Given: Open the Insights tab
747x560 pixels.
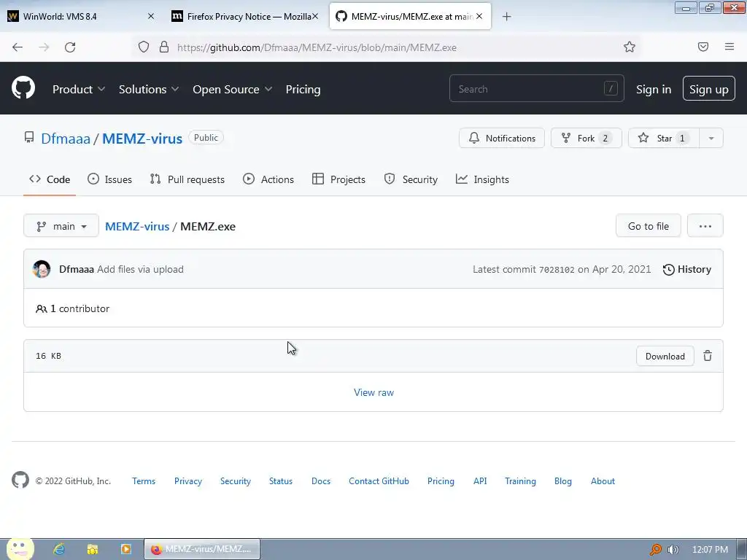Looking at the screenshot, I should tap(482, 179).
